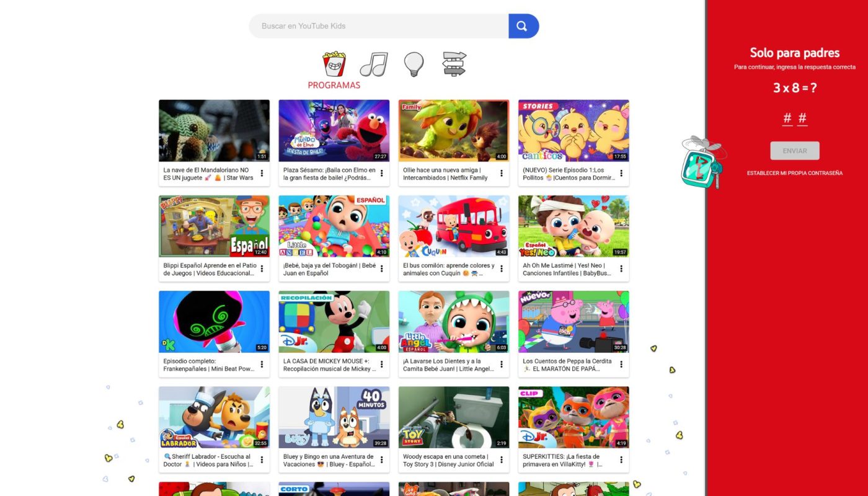868x496 pixels.
Task: Open options for SuperKitties video
Action: click(x=621, y=460)
